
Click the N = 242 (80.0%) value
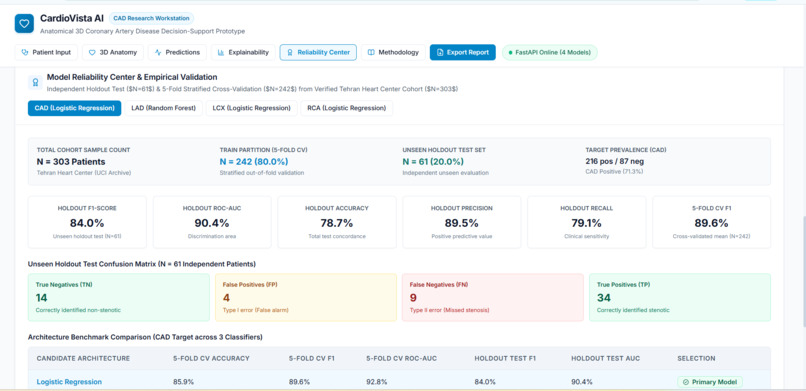pyautogui.click(x=254, y=162)
